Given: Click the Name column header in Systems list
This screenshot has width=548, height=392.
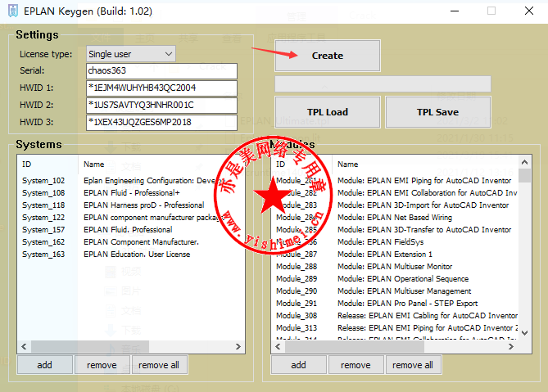Looking at the screenshot, I should 161,164.
